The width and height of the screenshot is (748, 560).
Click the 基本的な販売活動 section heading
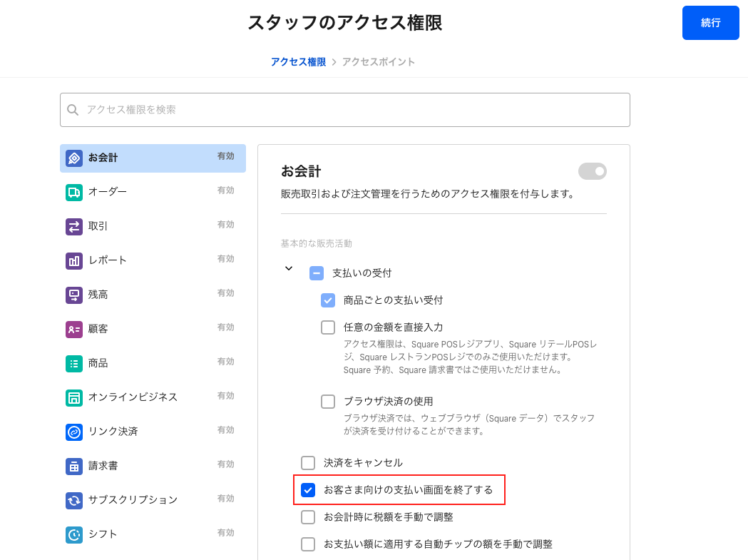(317, 244)
